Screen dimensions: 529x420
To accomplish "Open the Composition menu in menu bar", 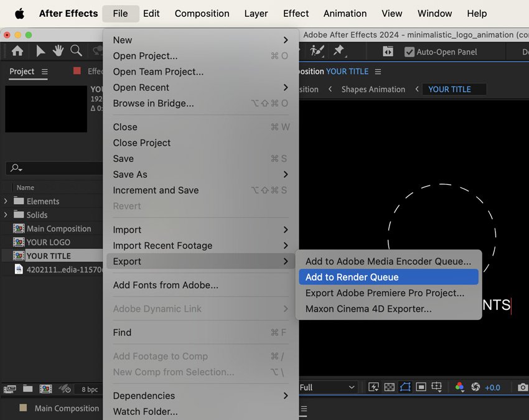I will (202, 14).
